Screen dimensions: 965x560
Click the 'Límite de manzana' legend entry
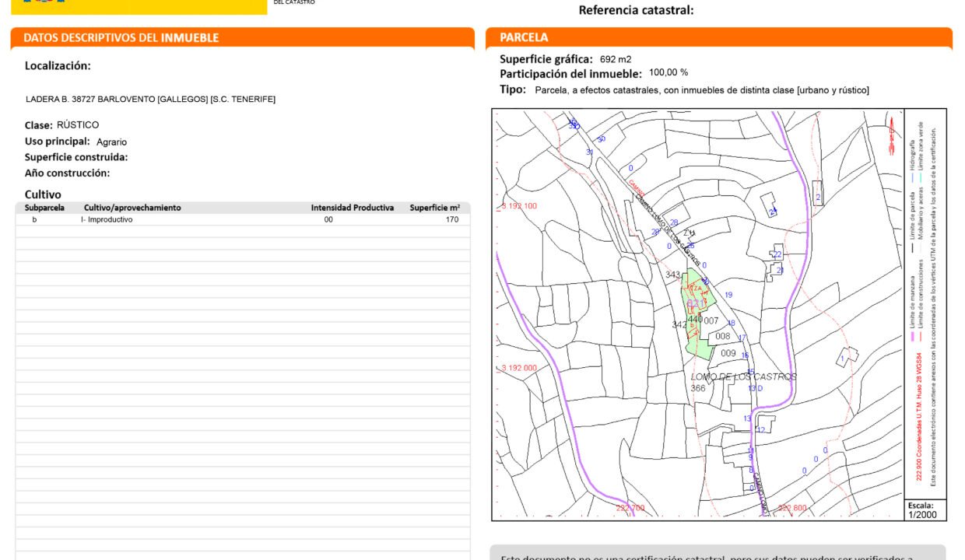click(x=913, y=310)
